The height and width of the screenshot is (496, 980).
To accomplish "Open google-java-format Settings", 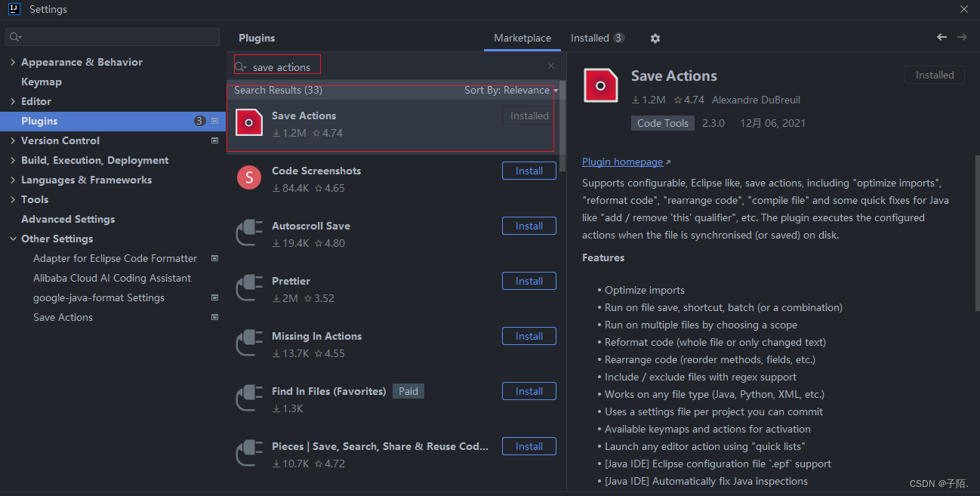I will pyautogui.click(x=99, y=297).
